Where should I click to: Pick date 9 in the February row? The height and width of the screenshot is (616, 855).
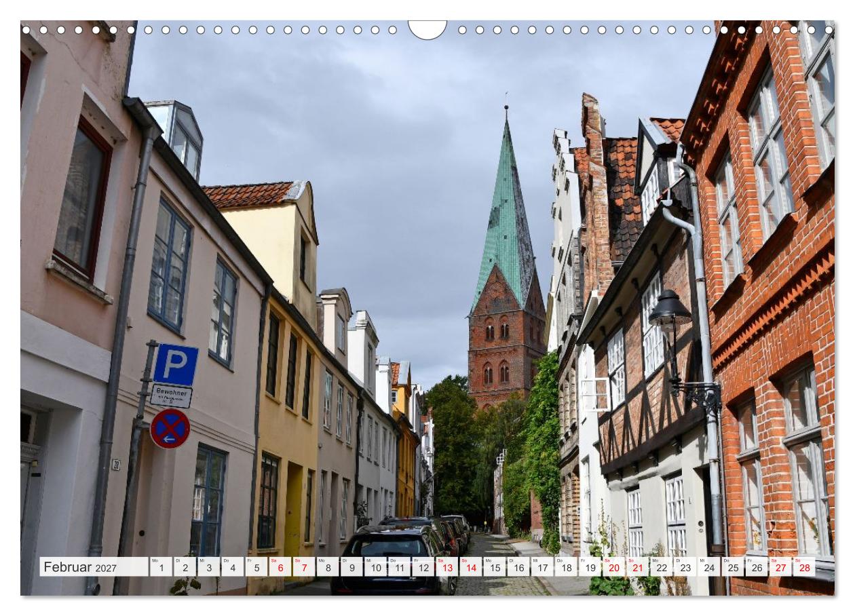point(351,567)
